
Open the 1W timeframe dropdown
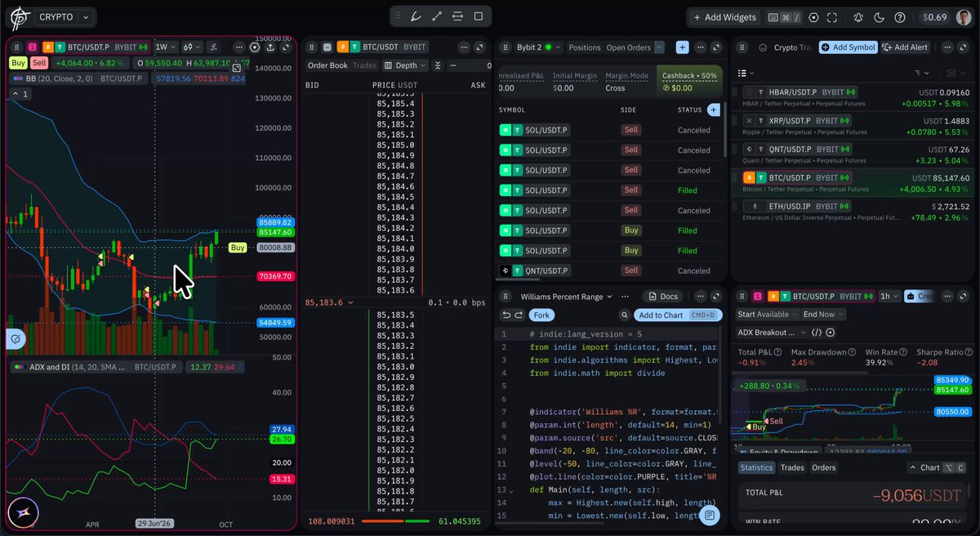coord(166,47)
